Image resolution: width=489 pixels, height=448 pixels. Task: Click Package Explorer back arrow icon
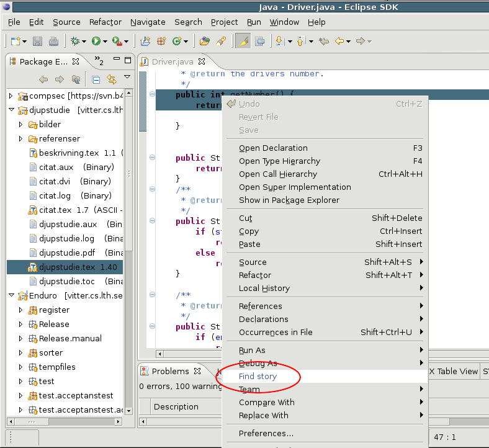click(x=43, y=79)
